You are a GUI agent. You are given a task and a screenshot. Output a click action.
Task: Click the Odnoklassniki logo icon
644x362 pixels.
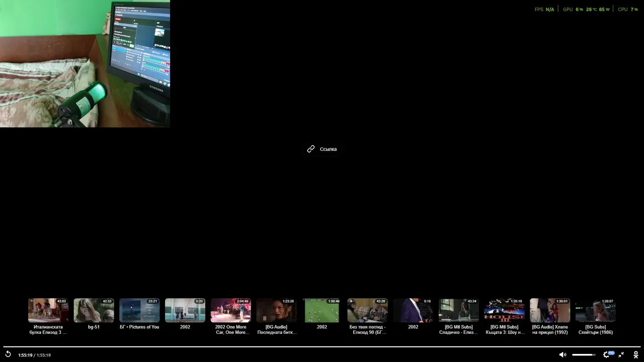[x=636, y=354]
